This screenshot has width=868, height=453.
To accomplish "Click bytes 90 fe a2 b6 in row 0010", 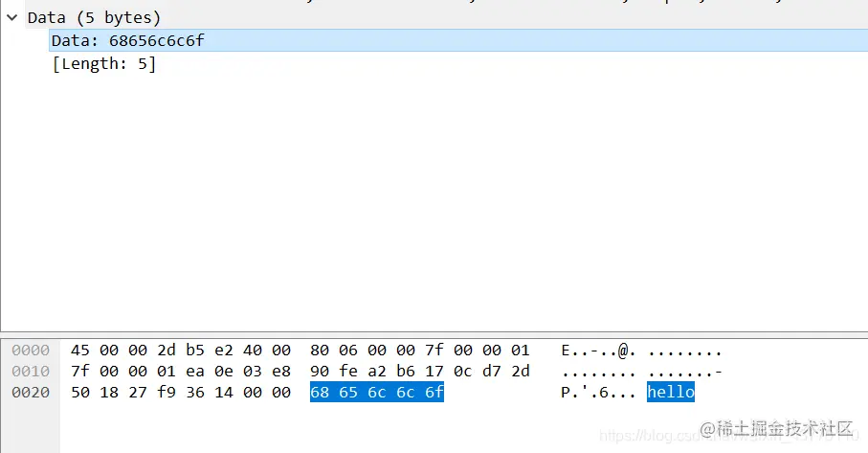I will pyautogui.click(x=363, y=372).
